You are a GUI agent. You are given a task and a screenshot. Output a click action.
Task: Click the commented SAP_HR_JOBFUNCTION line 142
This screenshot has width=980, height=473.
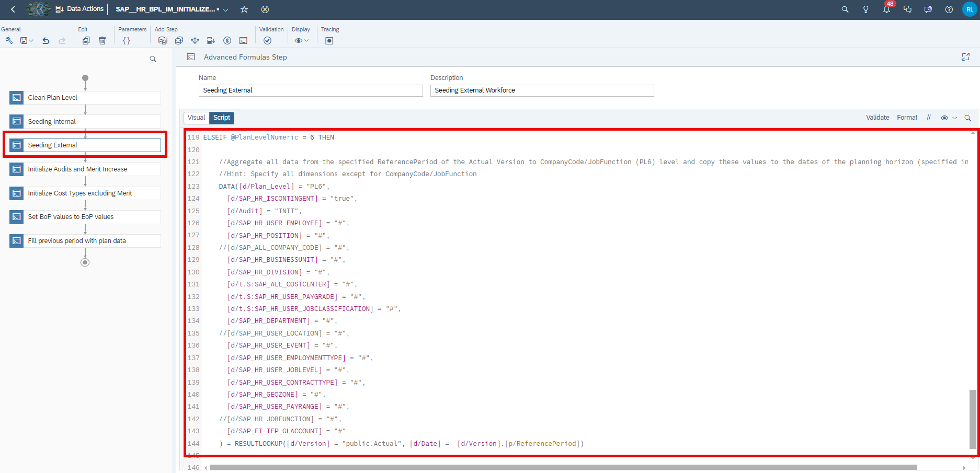pyautogui.click(x=280, y=419)
